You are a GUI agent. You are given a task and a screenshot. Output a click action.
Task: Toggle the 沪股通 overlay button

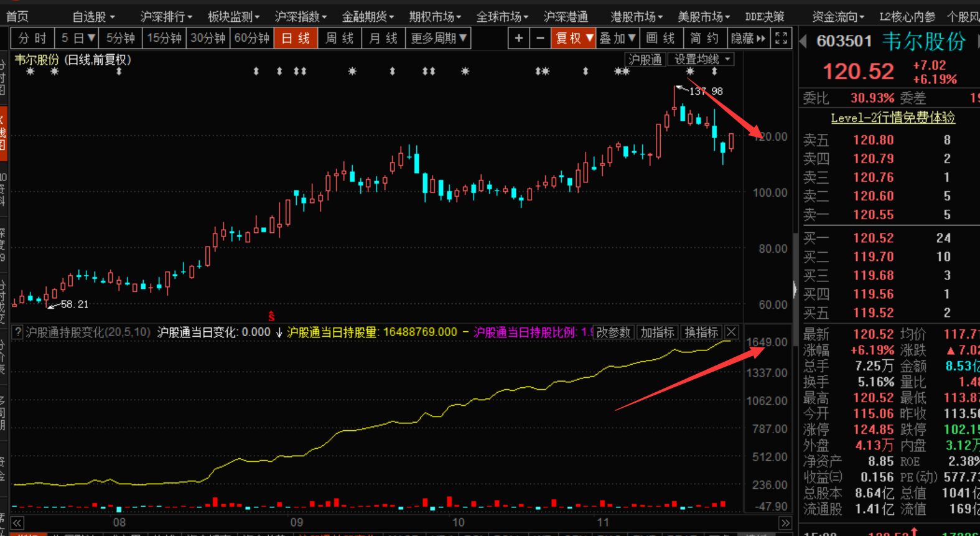645,60
